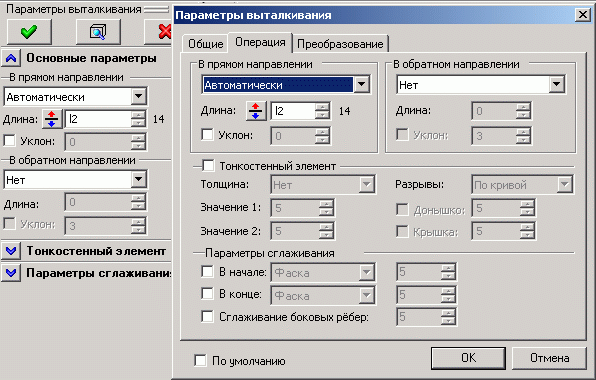Click the Значение 1 field
The height and width of the screenshot is (380, 596).
pyautogui.click(x=295, y=208)
